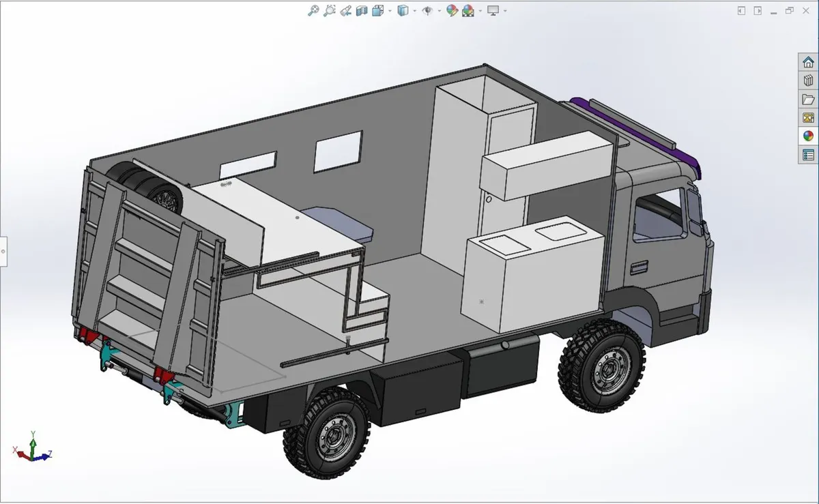
Task: Click the Zoom to Fit icon
Action: point(313,10)
